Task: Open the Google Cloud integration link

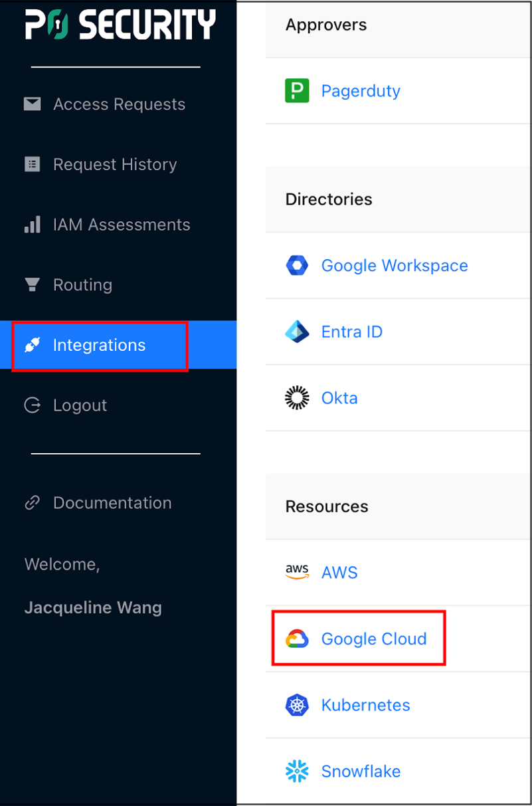Action: click(373, 639)
